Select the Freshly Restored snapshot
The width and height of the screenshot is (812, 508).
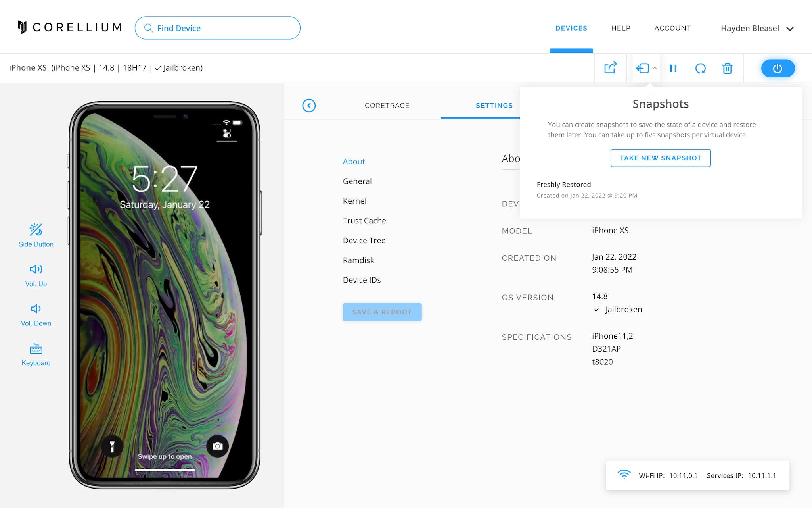(x=587, y=189)
